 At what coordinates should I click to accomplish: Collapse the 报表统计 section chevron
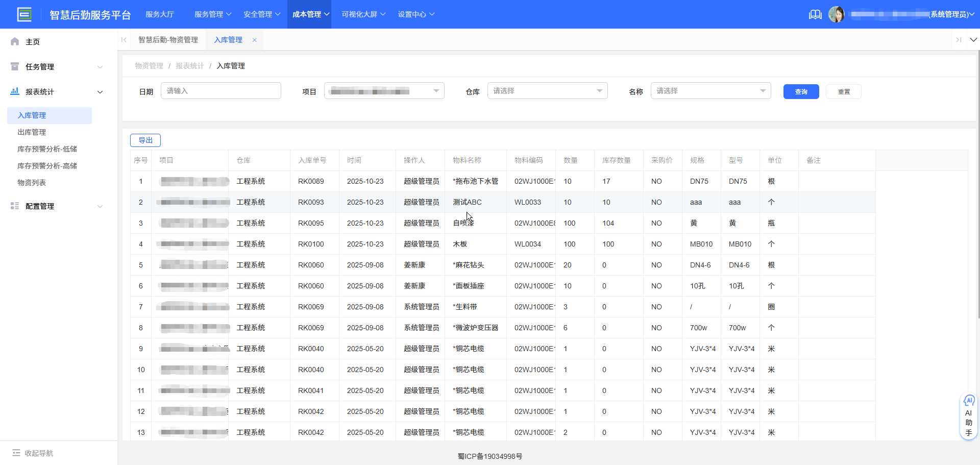tap(100, 92)
